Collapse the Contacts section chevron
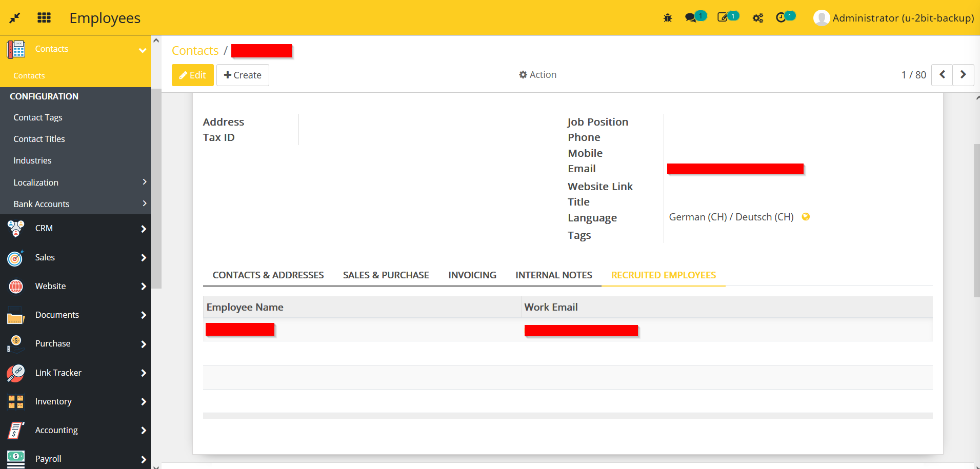Viewport: 980px width, 469px height. tap(142, 51)
